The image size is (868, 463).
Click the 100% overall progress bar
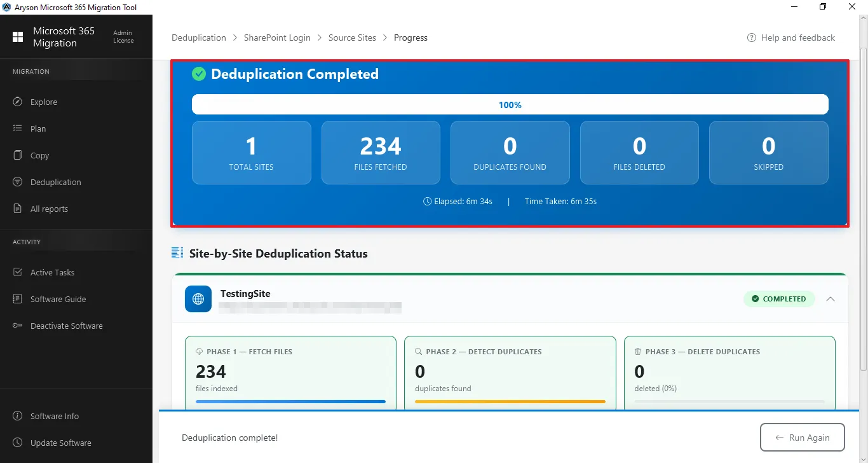coord(510,105)
